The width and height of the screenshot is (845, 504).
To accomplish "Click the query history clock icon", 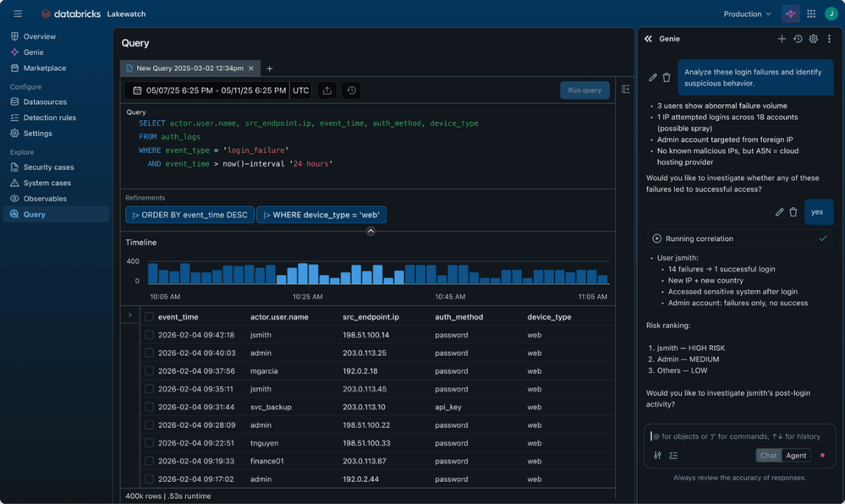I will coord(351,90).
